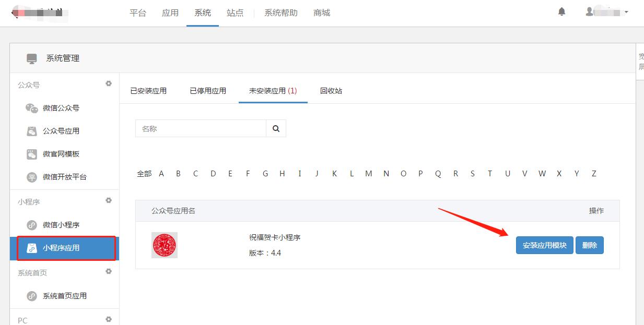Select the 微信小程序 sidebar icon
Viewport: 644px width, 325px height.
click(32, 225)
